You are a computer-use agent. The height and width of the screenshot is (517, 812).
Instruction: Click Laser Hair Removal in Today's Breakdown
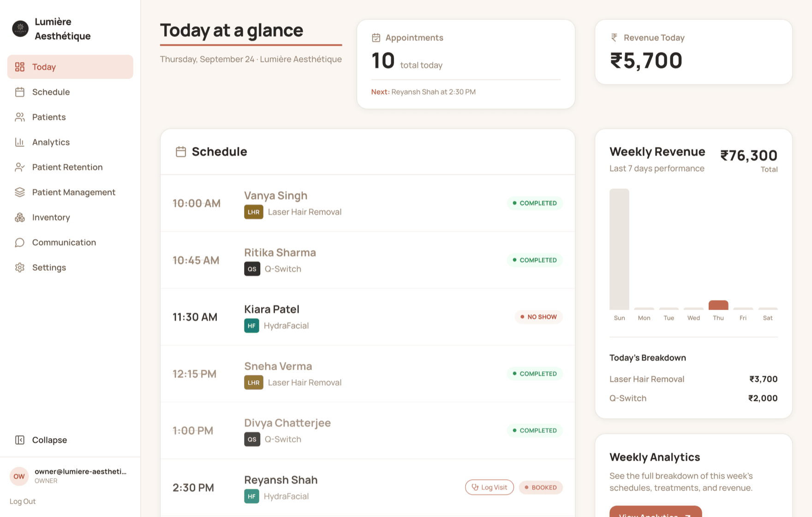[647, 379]
